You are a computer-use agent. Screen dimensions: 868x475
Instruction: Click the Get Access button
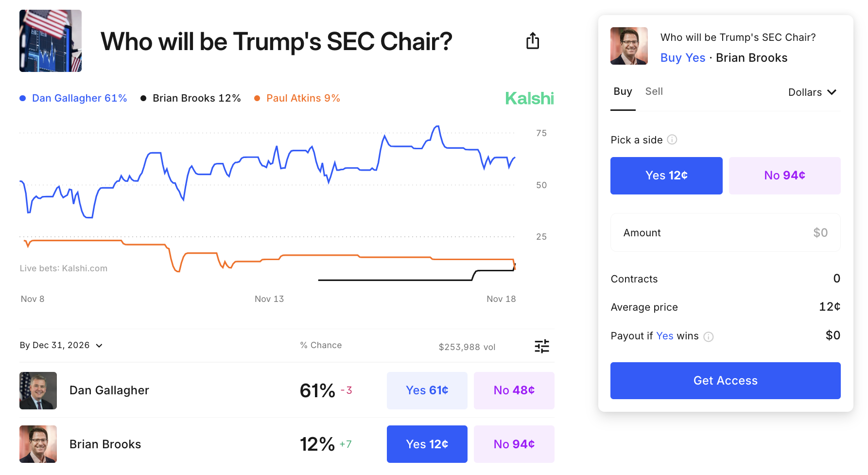[725, 381]
